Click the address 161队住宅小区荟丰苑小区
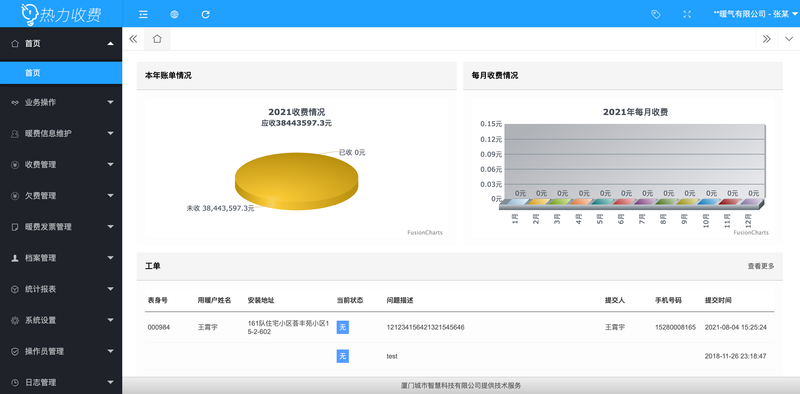The height and width of the screenshot is (394, 800). click(x=289, y=328)
